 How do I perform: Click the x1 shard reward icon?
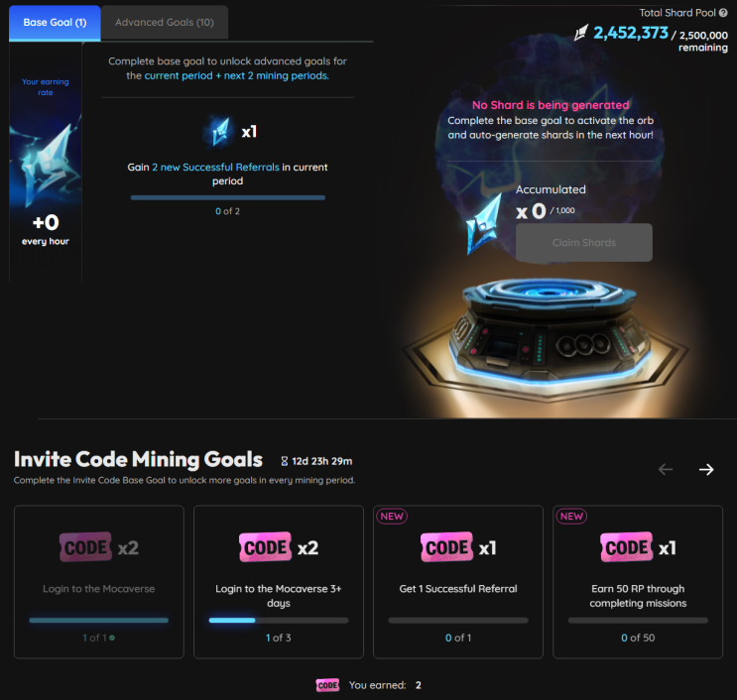[217, 132]
